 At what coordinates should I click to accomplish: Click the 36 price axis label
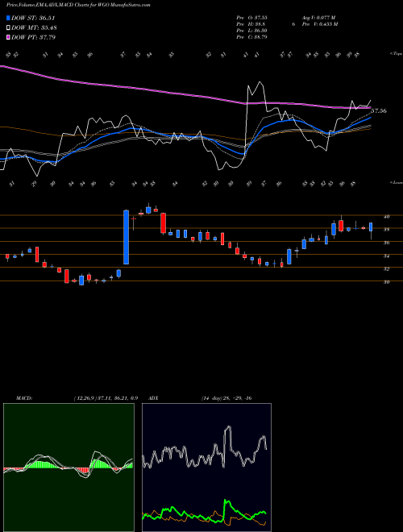coord(386,243)
